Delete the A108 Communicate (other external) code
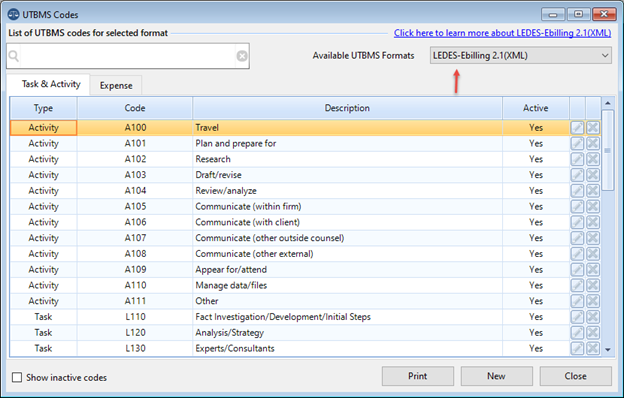The width and height of the screenshot is (624, 398). pos(593,254)
